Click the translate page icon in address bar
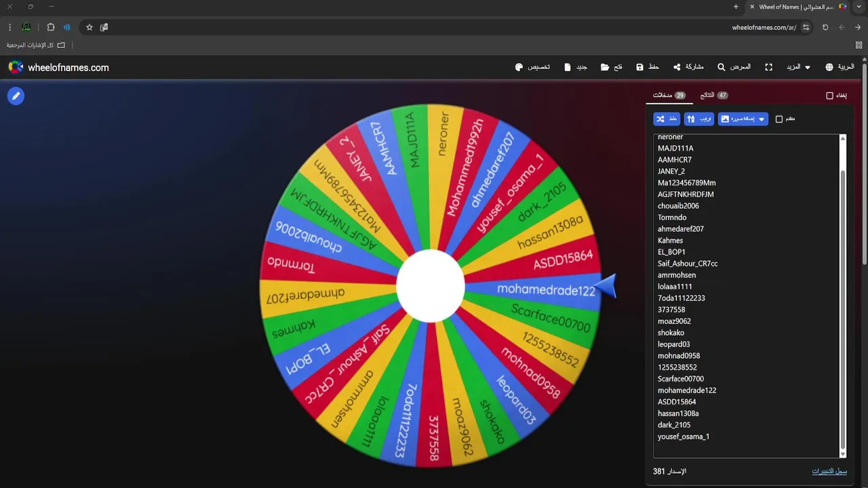The height and width of the screenshot is (488, 868). coord(104,27)
